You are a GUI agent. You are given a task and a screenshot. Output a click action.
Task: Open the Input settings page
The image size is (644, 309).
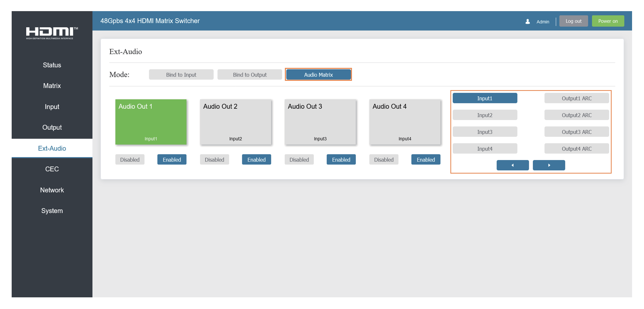click(x=52, y=107)
